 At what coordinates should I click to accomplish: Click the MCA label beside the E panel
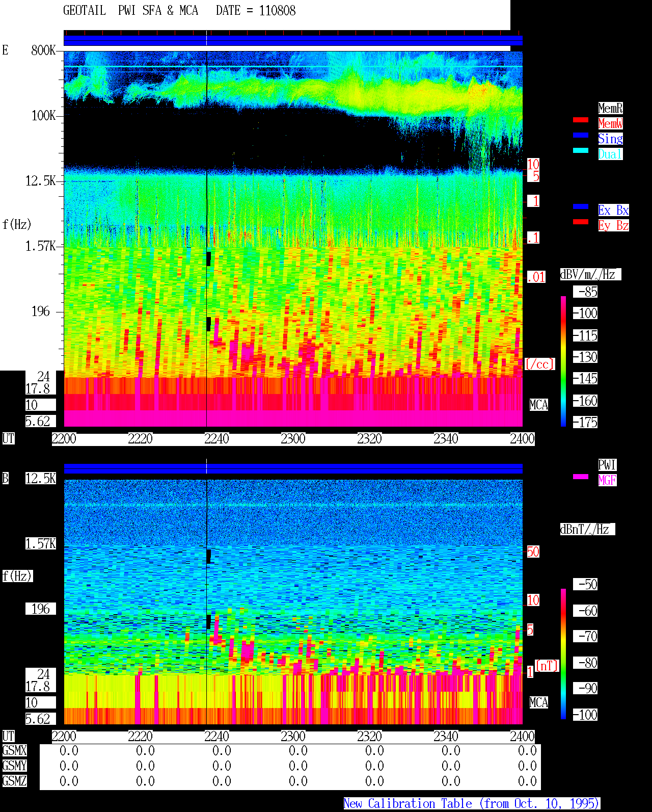tap(539, 405)
